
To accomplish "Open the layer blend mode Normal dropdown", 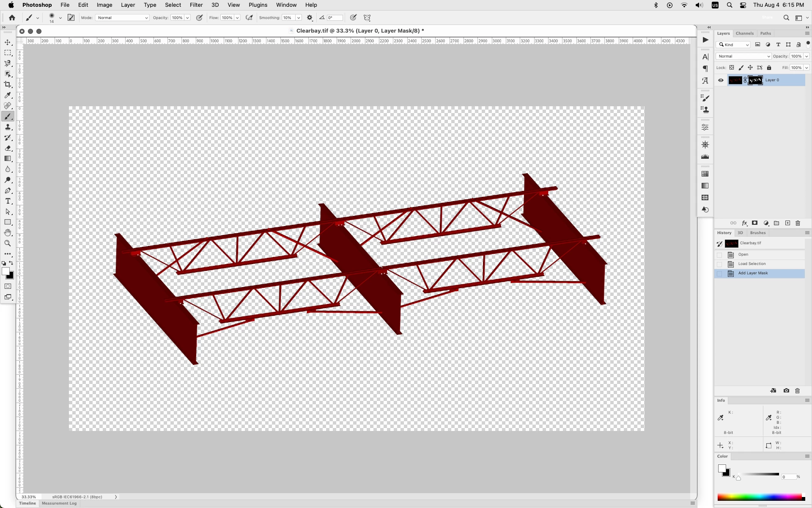I will [x=743, y=56].
